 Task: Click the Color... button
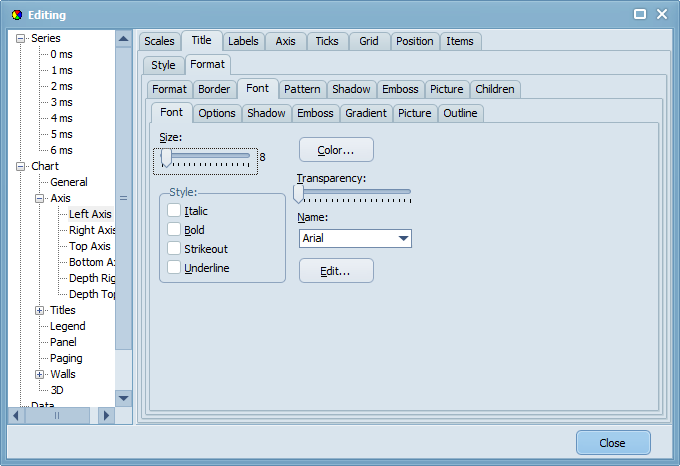pos(336,150)
